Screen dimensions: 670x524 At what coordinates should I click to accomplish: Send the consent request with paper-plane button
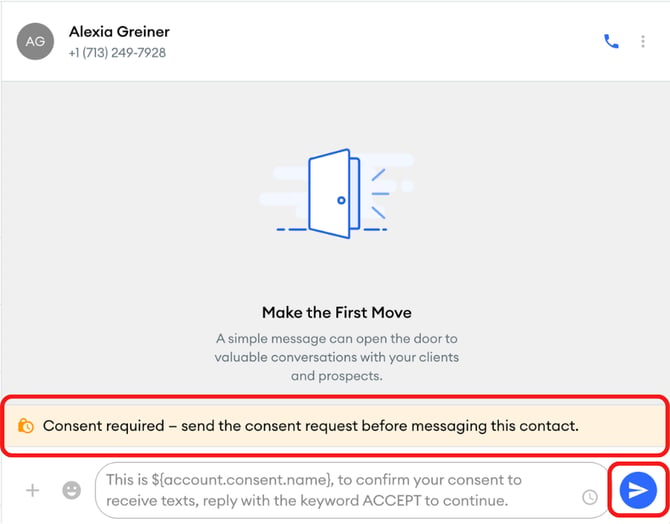tap(638, 490)
